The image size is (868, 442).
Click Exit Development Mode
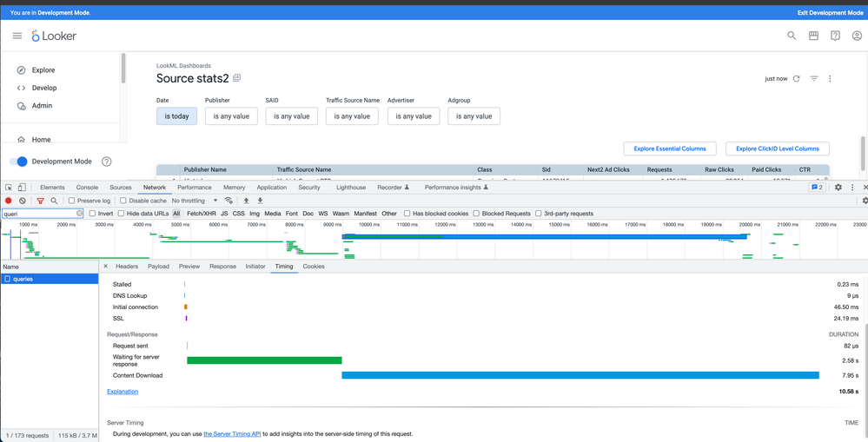(x=830, y=12)
